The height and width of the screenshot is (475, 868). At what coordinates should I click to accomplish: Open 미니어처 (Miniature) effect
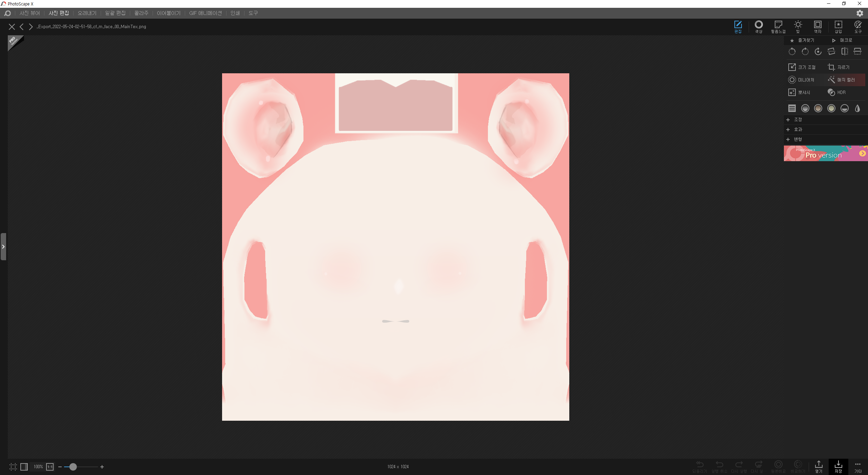pos(801,80)
